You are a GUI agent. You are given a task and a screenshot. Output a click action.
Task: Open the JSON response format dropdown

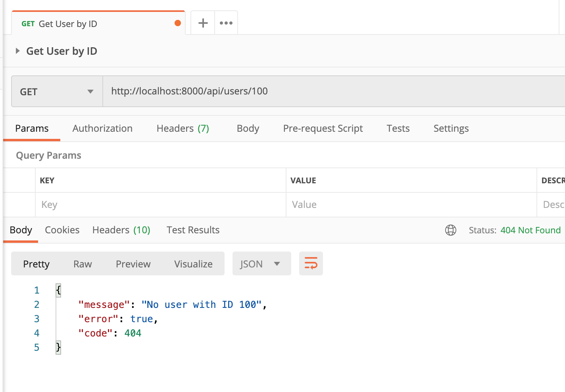[262, 263]
